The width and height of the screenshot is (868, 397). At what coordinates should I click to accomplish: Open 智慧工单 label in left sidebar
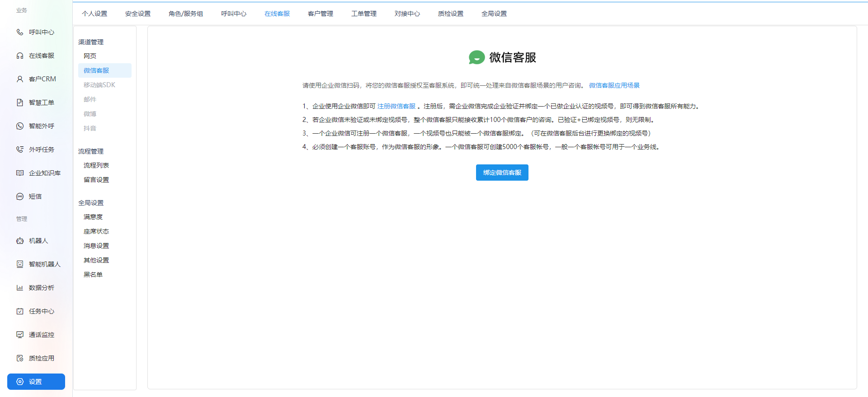tap(42, 103)
